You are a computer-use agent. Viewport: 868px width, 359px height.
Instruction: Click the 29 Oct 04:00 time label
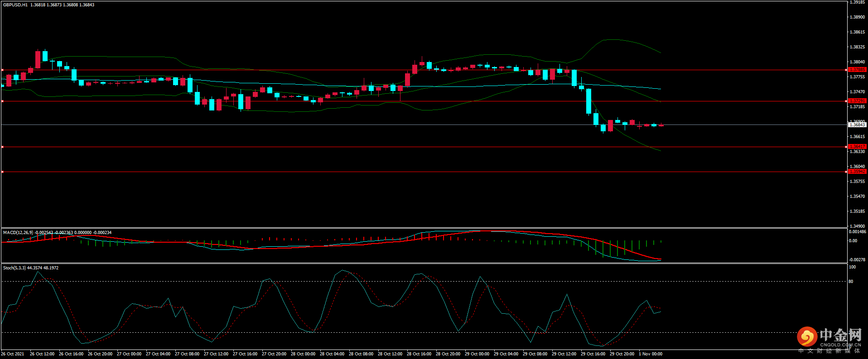tap(506, 354)
